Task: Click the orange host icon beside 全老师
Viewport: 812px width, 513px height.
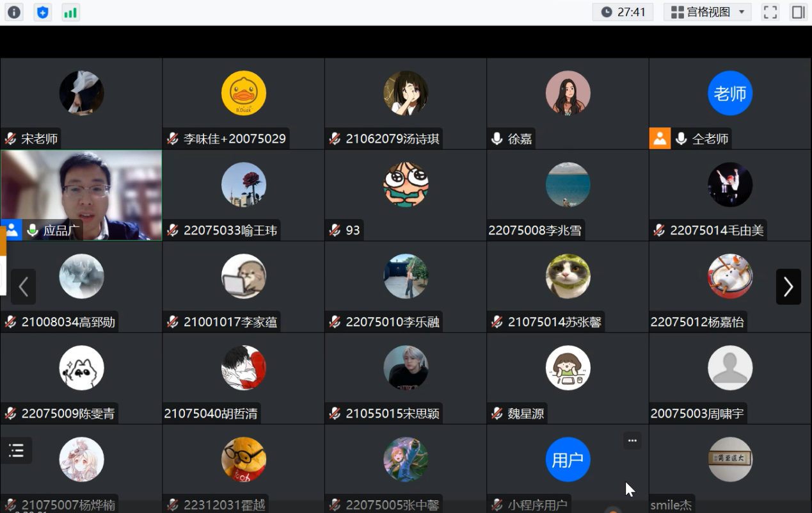Action: pyautogui.click(x=660, y=138)
